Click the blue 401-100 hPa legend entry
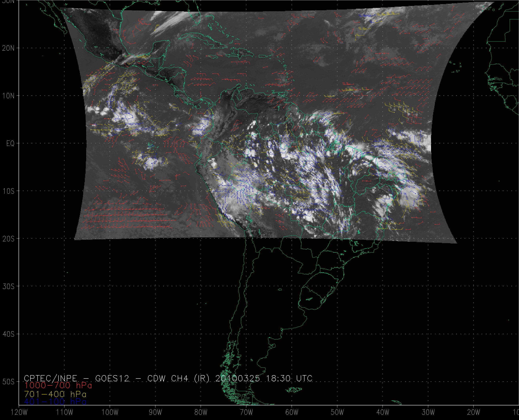This screenshot has width=519, height=420. pos(55,402)
